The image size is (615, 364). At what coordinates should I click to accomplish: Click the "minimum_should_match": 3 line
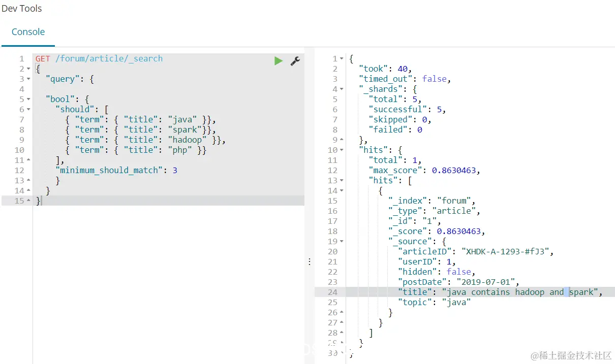click(x=116, y=170)
